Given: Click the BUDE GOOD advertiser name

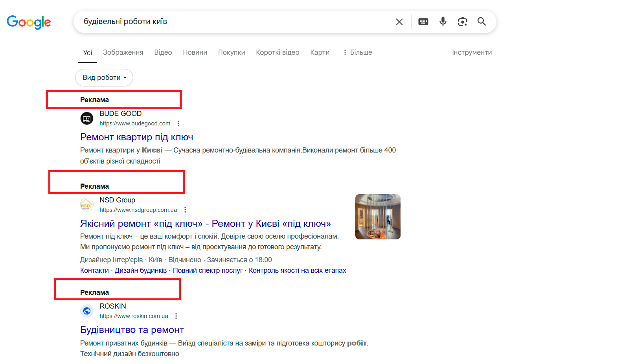Looking at the screenshot, I should point(121,114).
